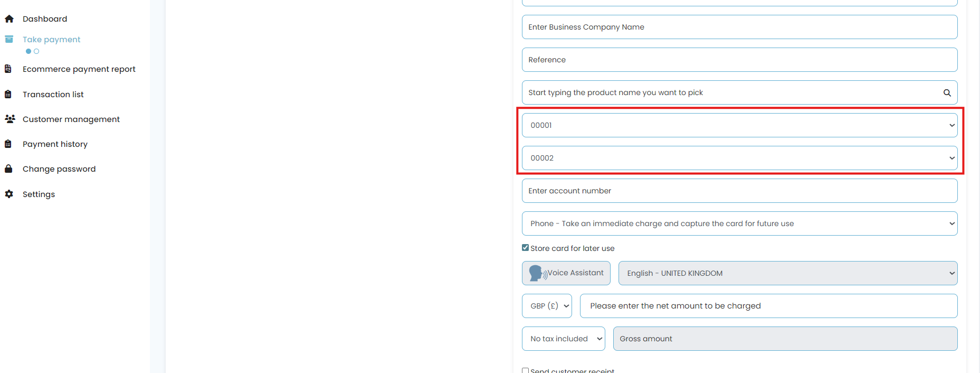The width and height of the screenshot is (980, 373).
Task: Tick the Send customer receipt checkbox
Action: [525, 370]
